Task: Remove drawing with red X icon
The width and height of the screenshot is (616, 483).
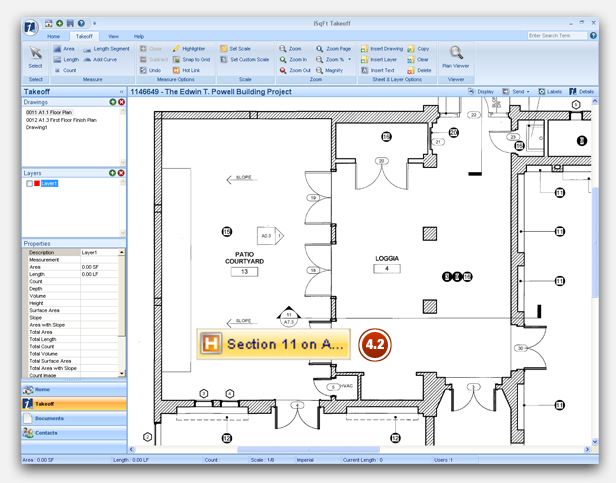Action: pos(121,102)
